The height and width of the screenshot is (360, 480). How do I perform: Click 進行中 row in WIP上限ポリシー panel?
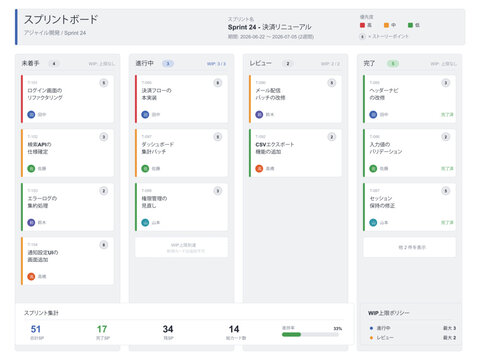click(x=412, y=328)
